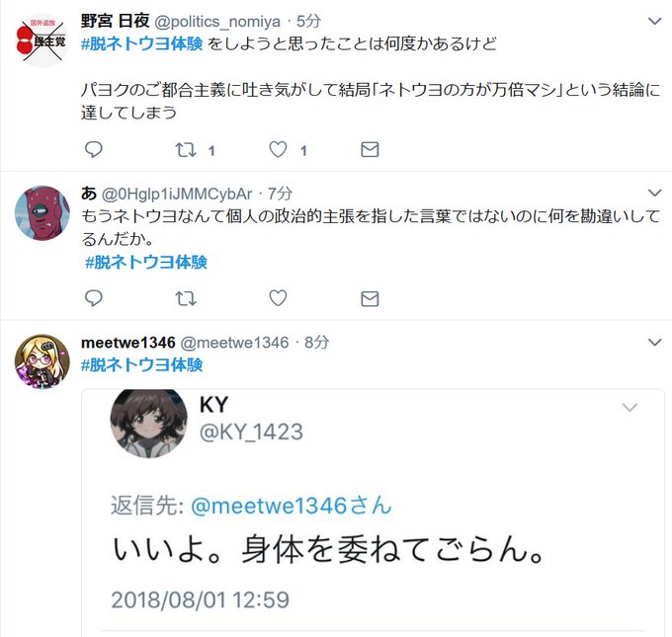672x637 pixels.
Task: Open the red character avatar of あ
Action: 42,213
